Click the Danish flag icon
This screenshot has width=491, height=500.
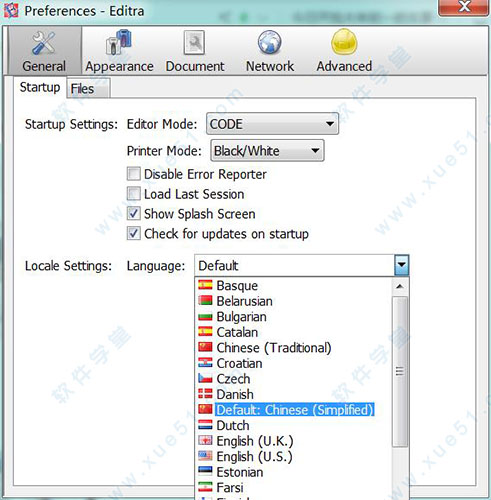click(205, 394)
